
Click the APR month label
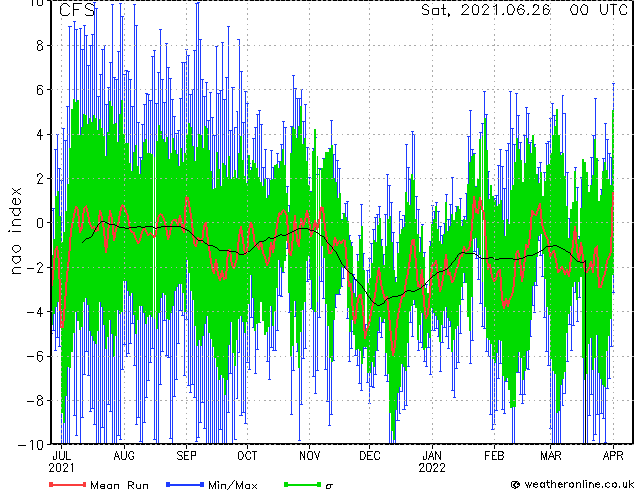coord(613,456)
